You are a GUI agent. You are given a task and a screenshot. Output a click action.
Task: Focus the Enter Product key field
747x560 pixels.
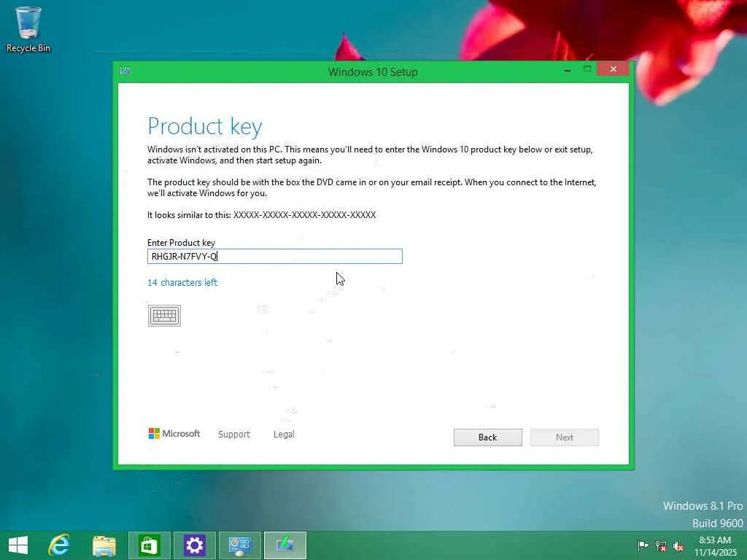(x=275, y=256)
